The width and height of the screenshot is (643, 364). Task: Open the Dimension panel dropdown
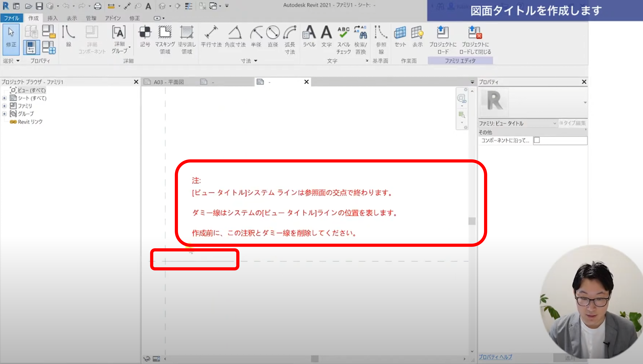256,61
